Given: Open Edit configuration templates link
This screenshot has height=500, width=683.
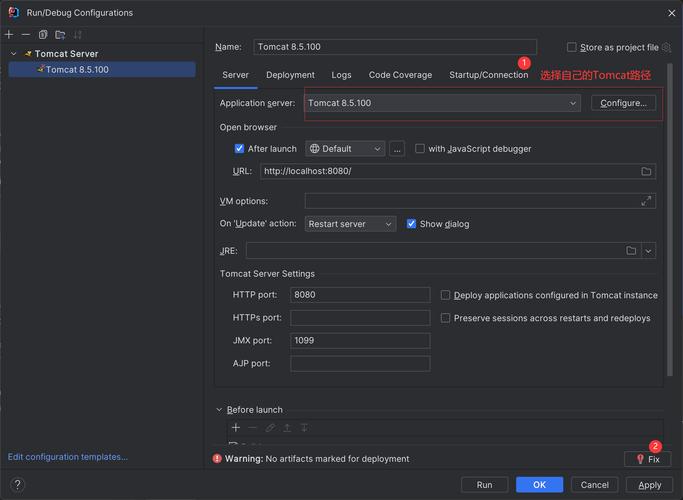Looking at the screenshot, I should coord(68,457).
